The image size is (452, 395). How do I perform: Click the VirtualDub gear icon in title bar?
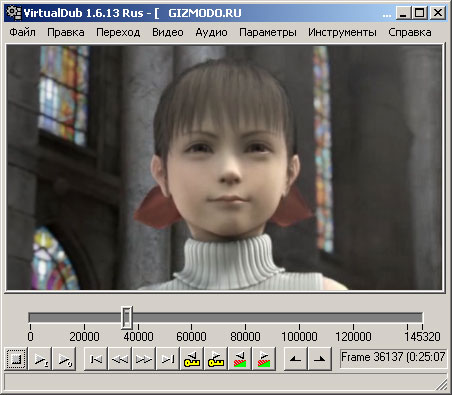pyautogui.click(x=14, y=13)
